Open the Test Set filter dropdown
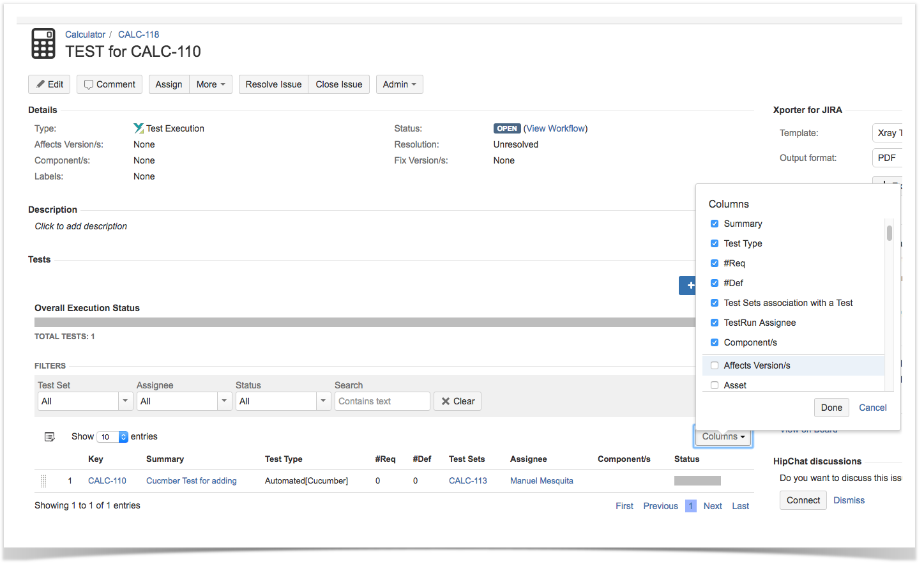The image size is (924, 566). pos(85,401)
